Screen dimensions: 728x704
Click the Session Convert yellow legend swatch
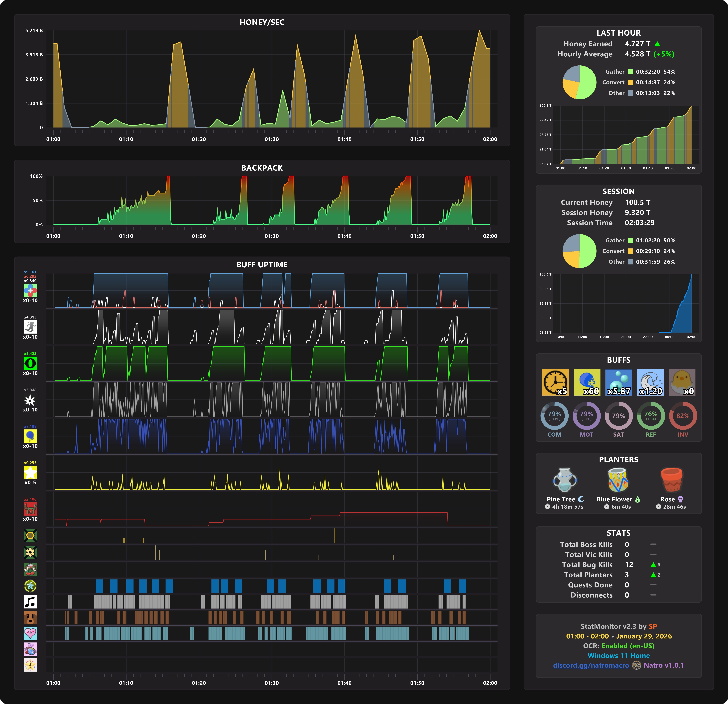point(630,251)
